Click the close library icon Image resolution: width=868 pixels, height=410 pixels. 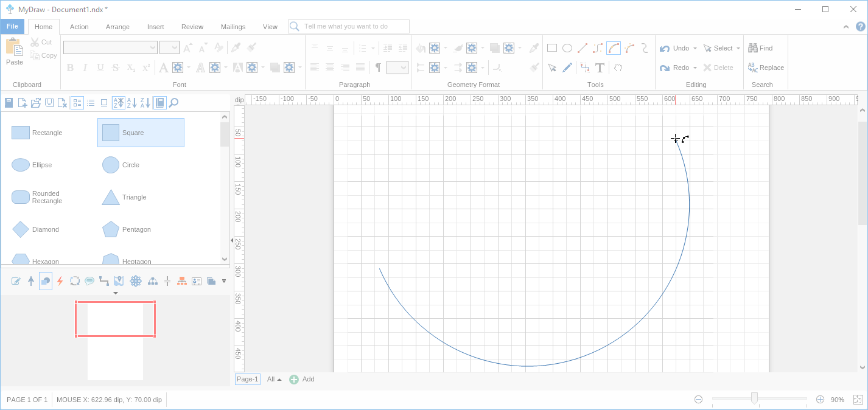click(x=62, y=103)
